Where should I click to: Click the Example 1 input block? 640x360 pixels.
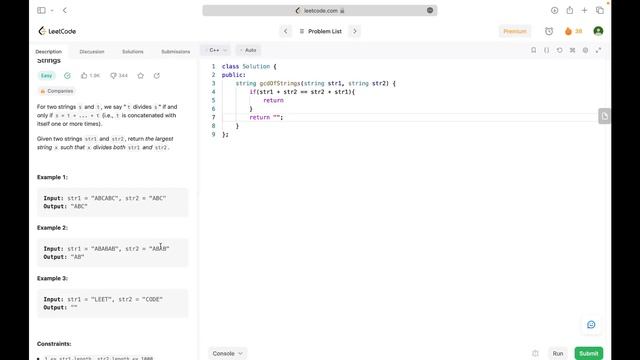113,202
